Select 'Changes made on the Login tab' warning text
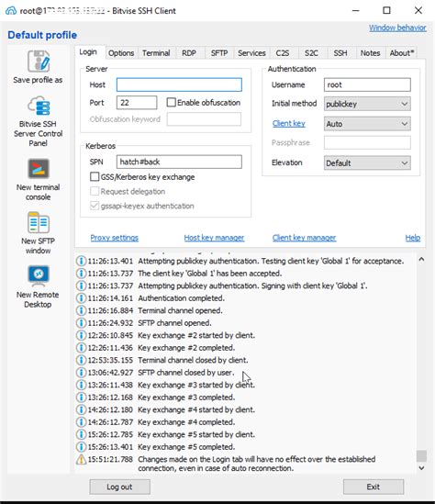This screenshot has width=435, height=504. 256,464
